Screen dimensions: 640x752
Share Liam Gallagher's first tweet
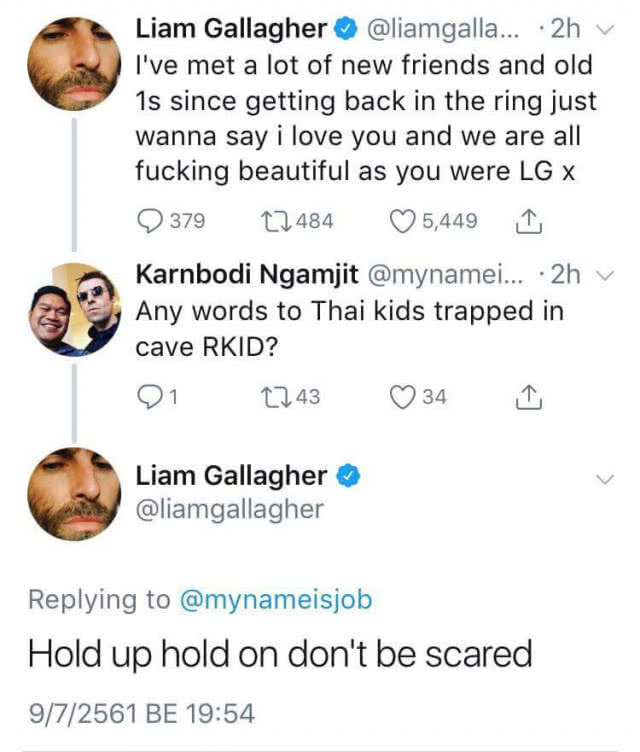(529, 222)
